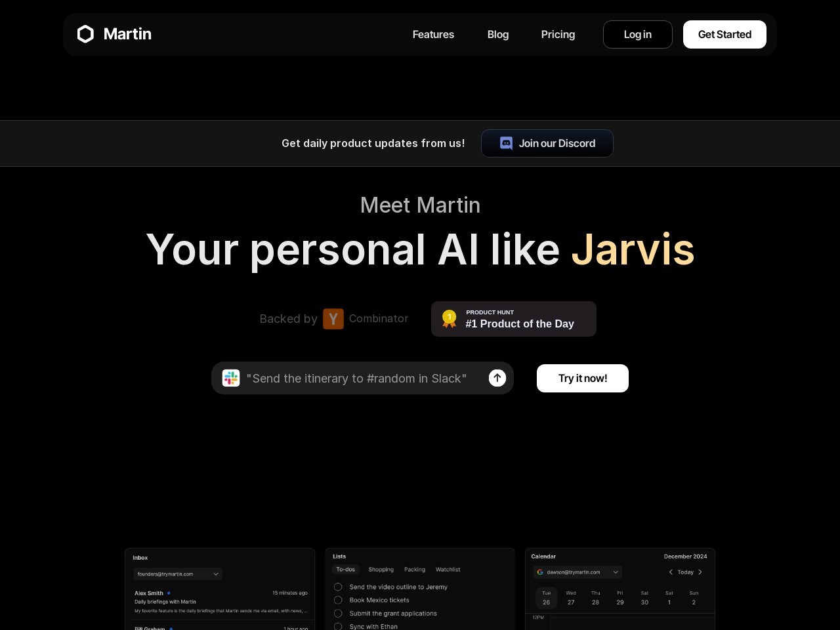
Task: Click Join our Discord button
Action: click(x=547, y=143)
